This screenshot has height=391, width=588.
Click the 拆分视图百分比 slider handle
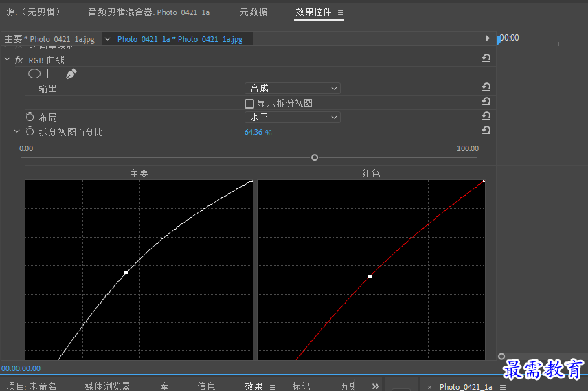(x=315, y=157)
